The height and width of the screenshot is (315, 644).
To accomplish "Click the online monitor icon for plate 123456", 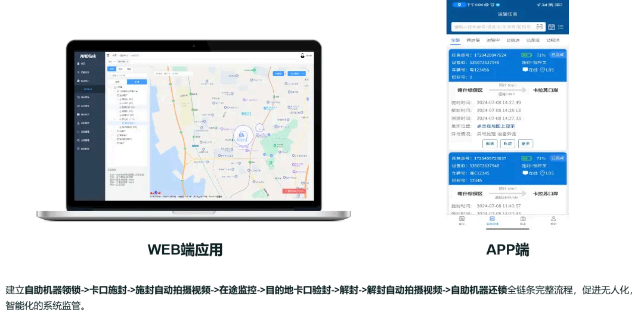I will tap(525, 70).
